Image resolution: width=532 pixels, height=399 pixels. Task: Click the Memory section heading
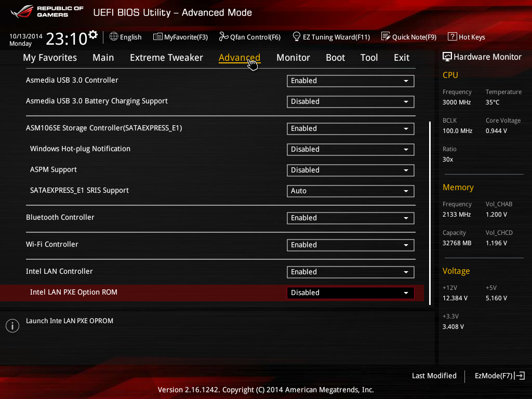[458, 187]
